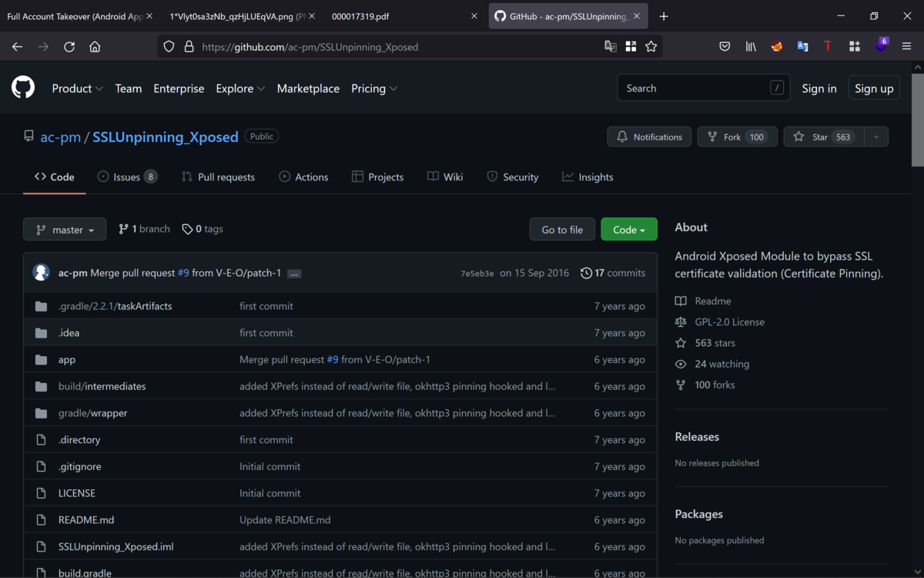Screen dimensions: 924x578
Task: Star the repository
Action: (x=824, y=137)
